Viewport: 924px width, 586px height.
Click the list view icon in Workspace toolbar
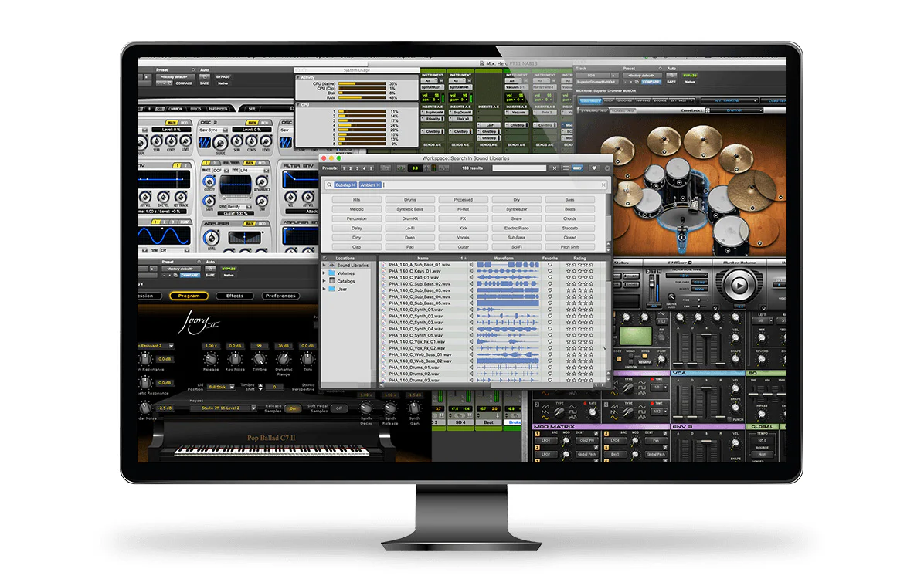tap(566, 168)
